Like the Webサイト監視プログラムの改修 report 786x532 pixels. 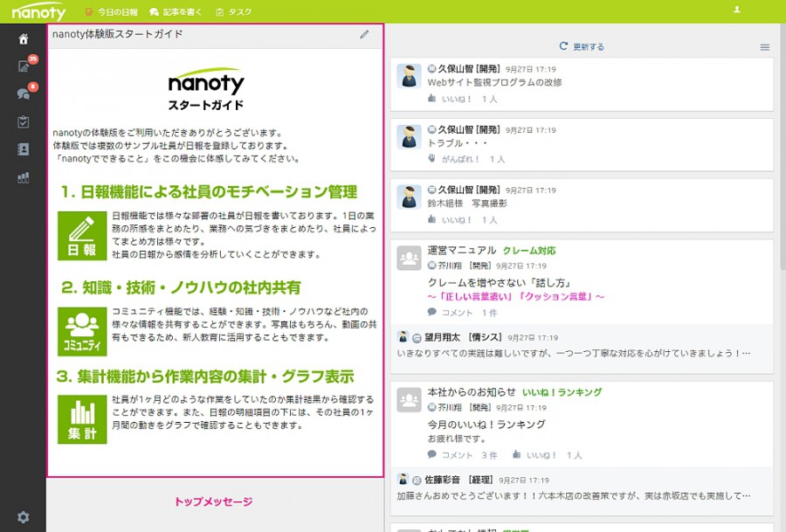point(450,99)
